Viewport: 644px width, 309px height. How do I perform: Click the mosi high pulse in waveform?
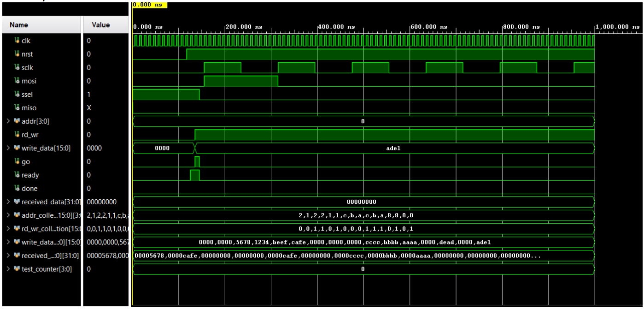[x=241, y=81]
